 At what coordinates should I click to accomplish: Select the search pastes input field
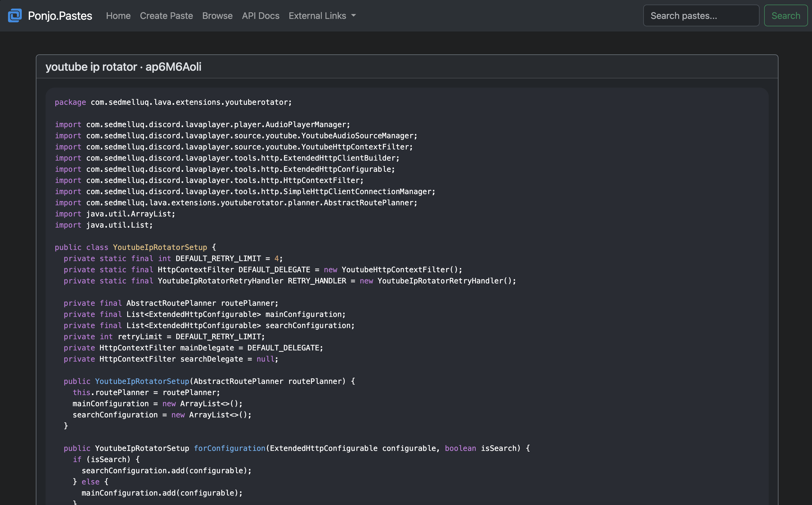701,15
